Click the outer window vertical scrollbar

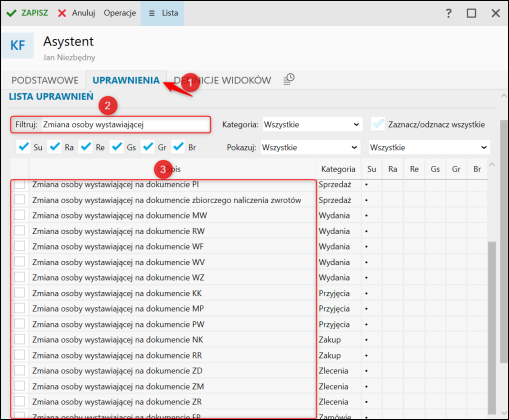point(504,242)
